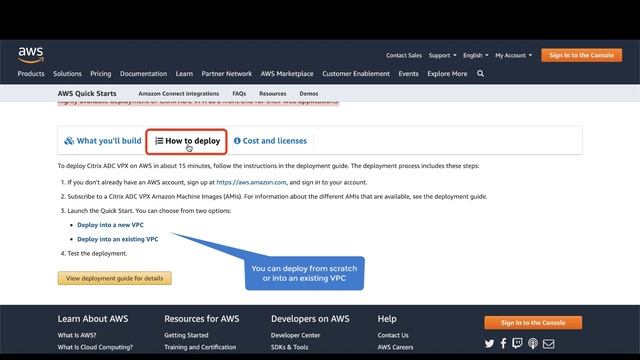640x360 pixels.
Task: Click View deployment guide for details button
Action: pos(115,278)
